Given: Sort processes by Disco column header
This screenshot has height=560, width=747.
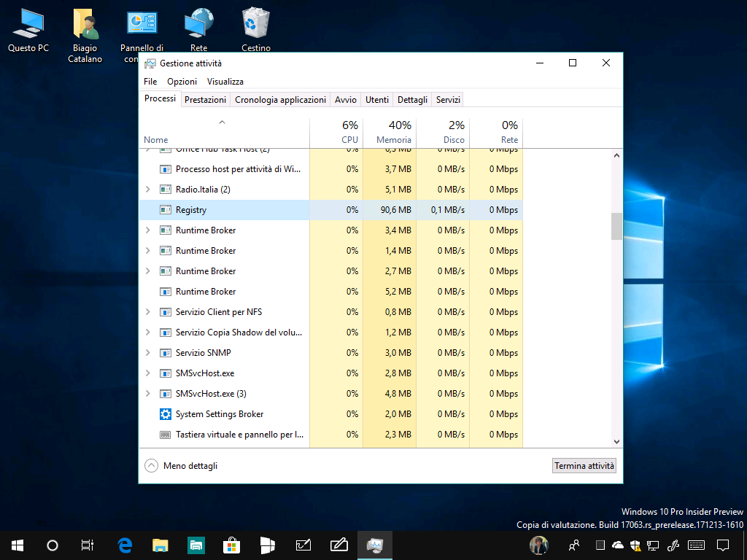Looking at the screenshot, I should (x=443, y=133).
